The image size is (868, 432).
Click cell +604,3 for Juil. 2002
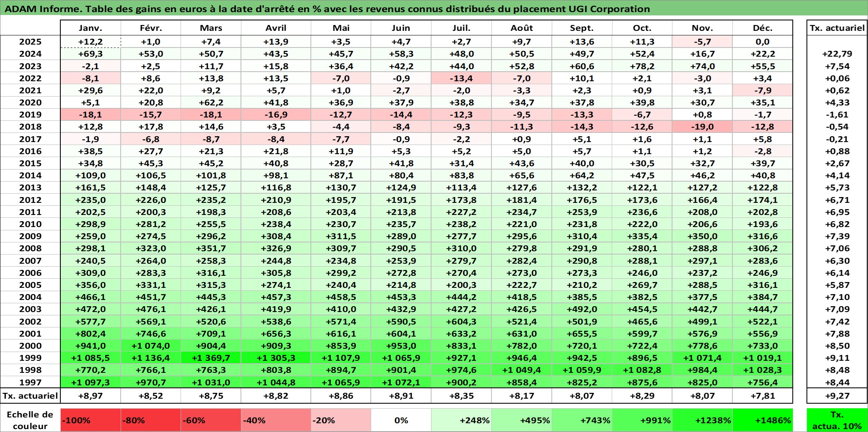coord(461,322)
